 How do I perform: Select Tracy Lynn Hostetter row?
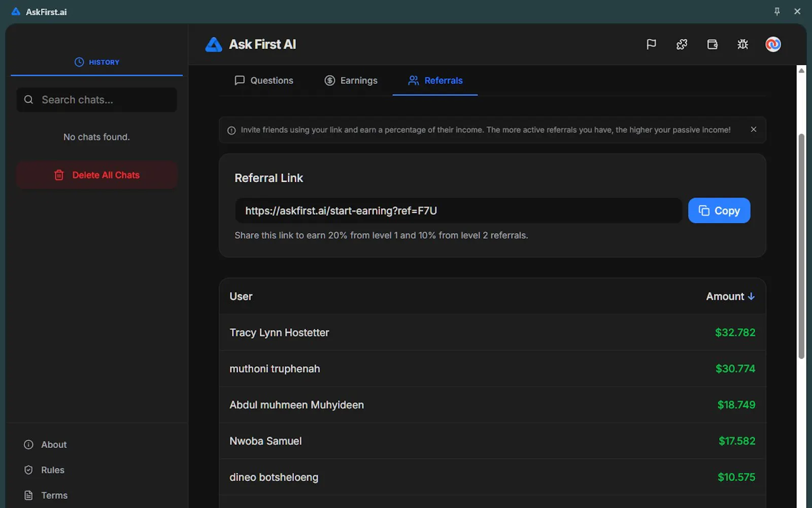[x=492, y=332]
